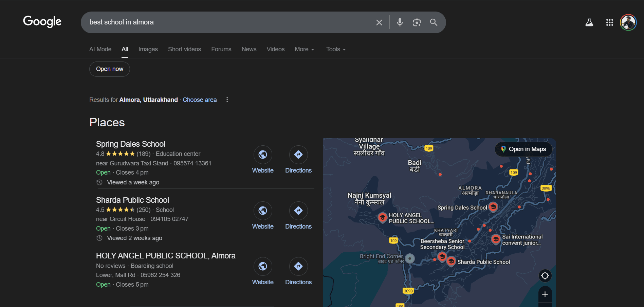644x307 pixels.
Task: Open the Google apps grid
Action: pos(609,22)
